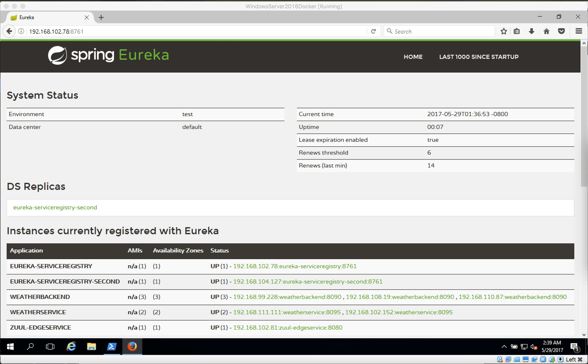Open 192.168.108.19 weatherbackend instance link

pos(400,297)
